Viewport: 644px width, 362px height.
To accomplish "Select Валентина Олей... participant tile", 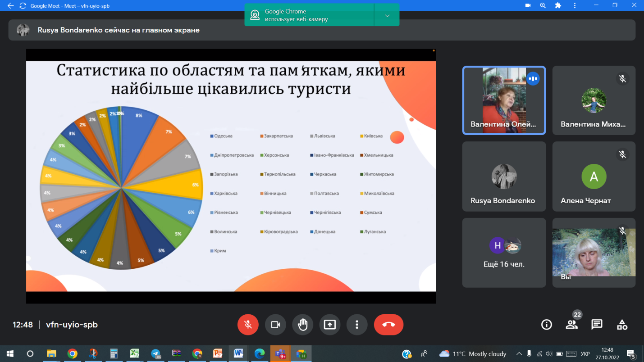I will pyautogui.click(x=504, y=100).
